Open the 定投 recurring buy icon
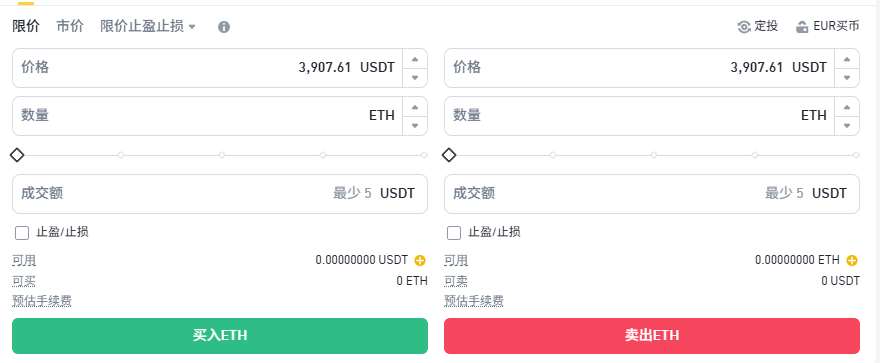 (744, 27)
